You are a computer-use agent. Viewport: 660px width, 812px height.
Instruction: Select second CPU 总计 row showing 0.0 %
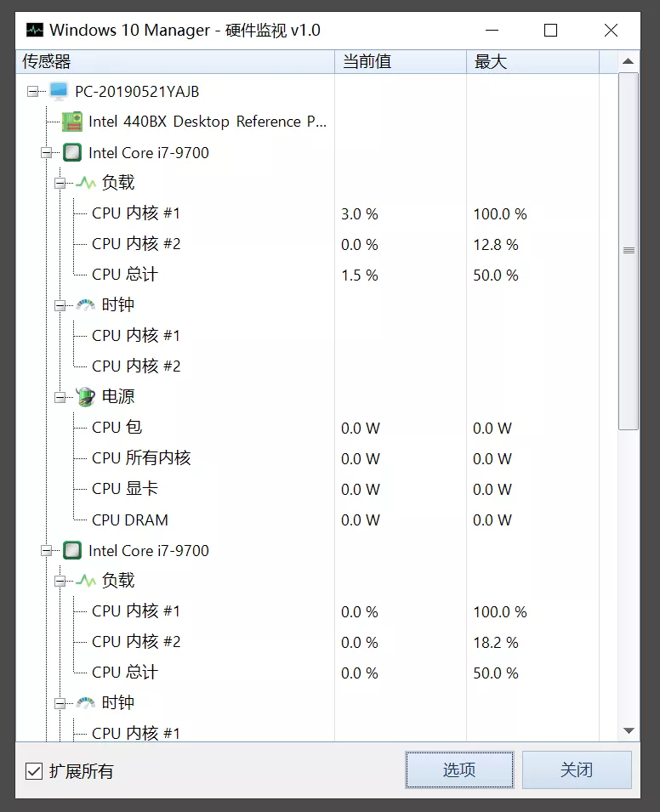tap(125, 673)
